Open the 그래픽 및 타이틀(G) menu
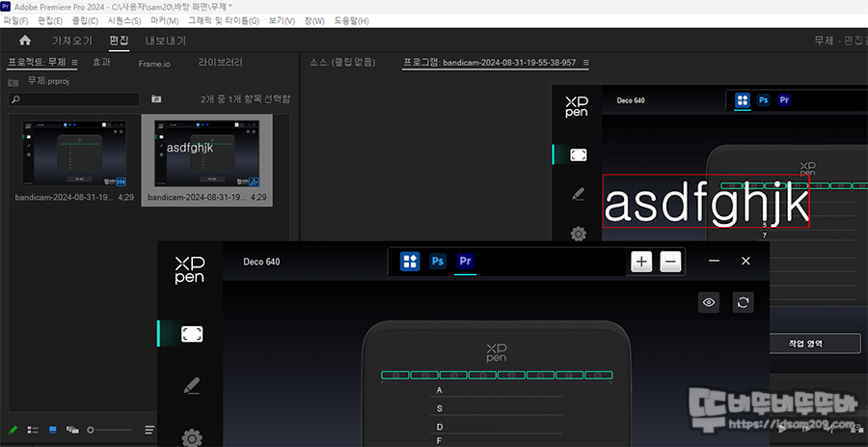 point(223,21)
